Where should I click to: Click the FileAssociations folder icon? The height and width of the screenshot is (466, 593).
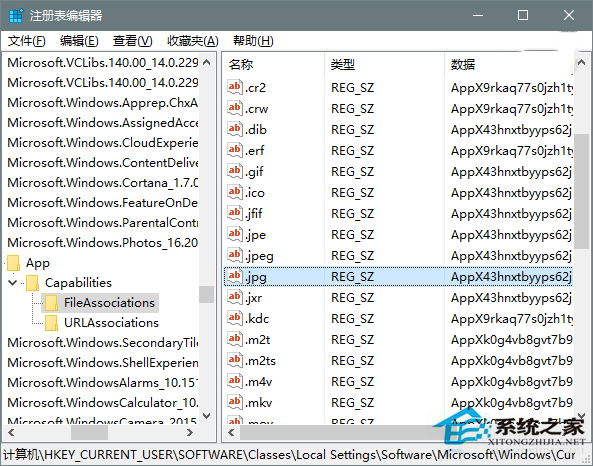pyautogui.click(x=51, y=303)
